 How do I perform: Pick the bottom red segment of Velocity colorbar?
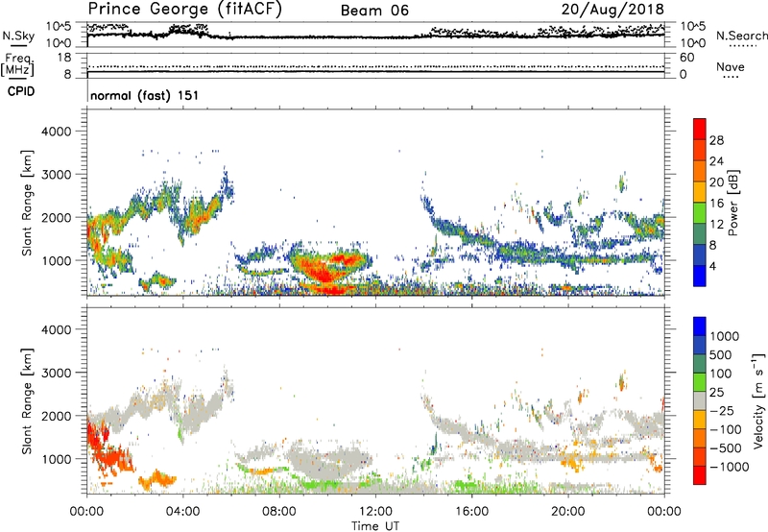coord(700,475)
